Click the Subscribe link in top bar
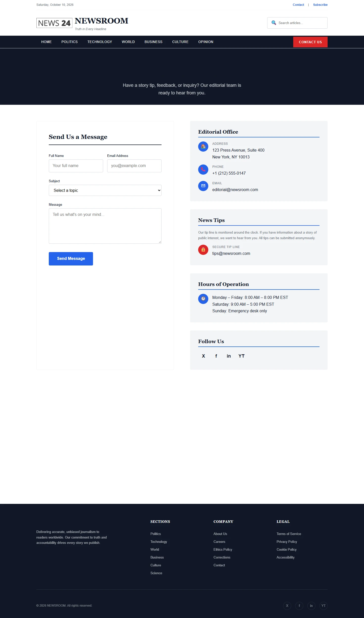364x618 pixels. click(x=320, y=5)
